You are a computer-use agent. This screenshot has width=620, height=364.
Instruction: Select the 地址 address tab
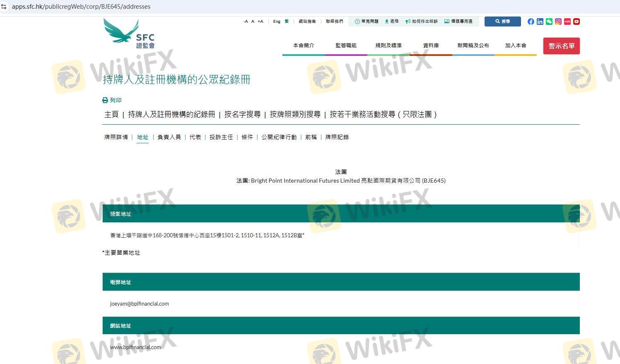pos(142,137)
